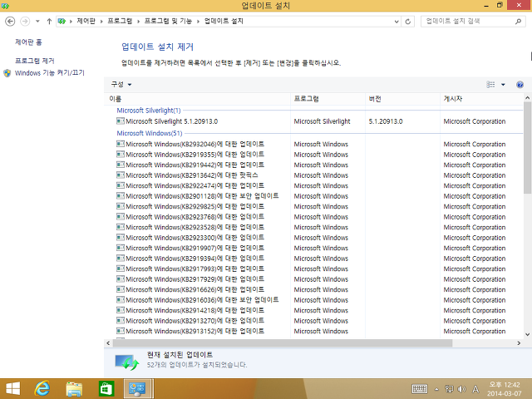Select the KB2916036 security update row
Image resolution: width=532 pixels, height=399 pixels.
pos(313,299)
